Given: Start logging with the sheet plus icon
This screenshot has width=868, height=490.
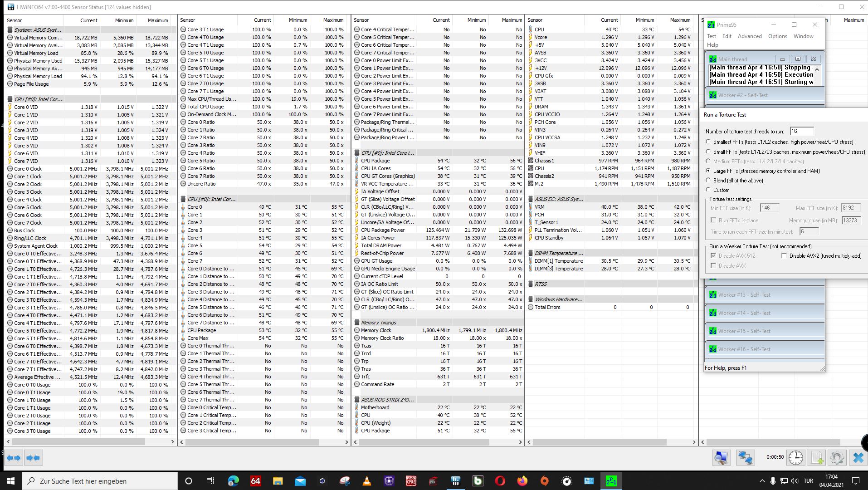Looking at the screenshot, I should click(817, 457).
